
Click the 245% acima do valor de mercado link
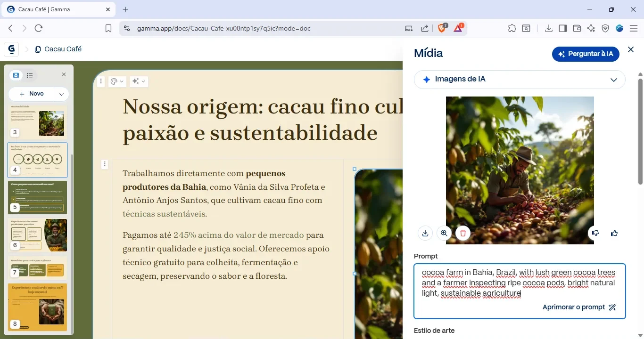tap(239, 235)
